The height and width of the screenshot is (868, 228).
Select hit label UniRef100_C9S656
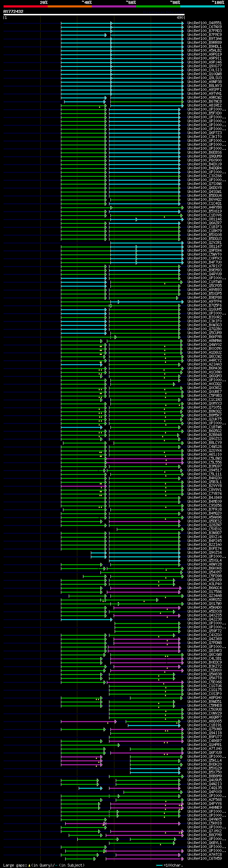[x=204, y=505]
